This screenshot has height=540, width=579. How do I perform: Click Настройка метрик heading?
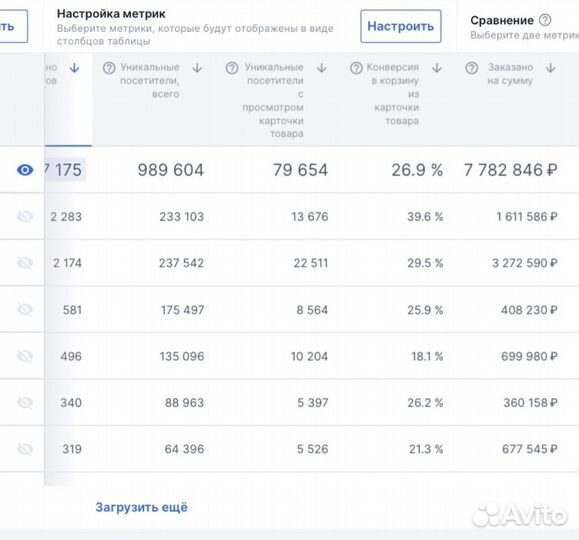pos(111,14)
